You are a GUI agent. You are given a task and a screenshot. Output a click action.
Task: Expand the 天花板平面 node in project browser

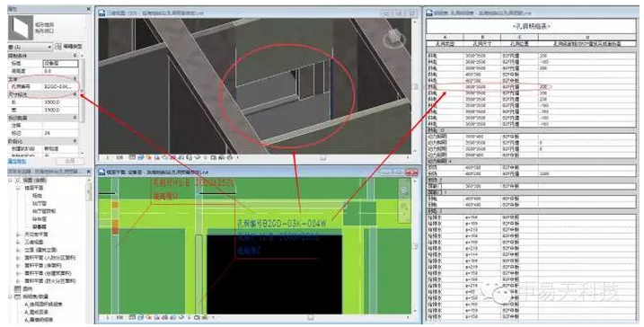(x=18, y=234)
